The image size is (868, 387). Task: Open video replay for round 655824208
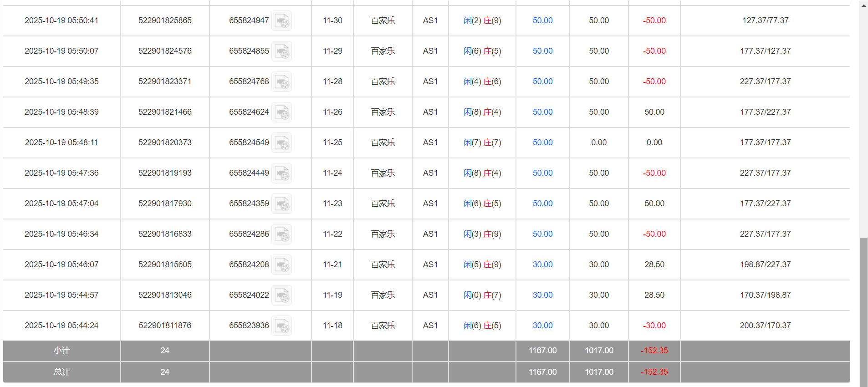tap(281, 265)
